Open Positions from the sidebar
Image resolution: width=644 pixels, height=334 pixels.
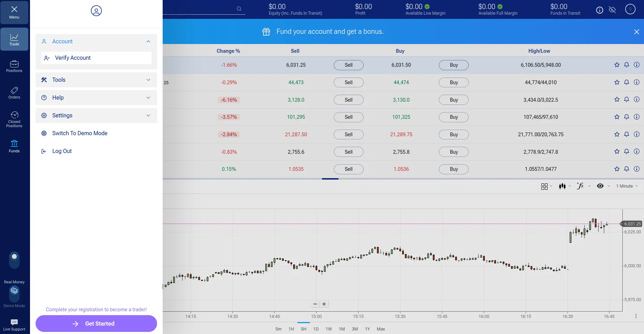pos(14,66)
